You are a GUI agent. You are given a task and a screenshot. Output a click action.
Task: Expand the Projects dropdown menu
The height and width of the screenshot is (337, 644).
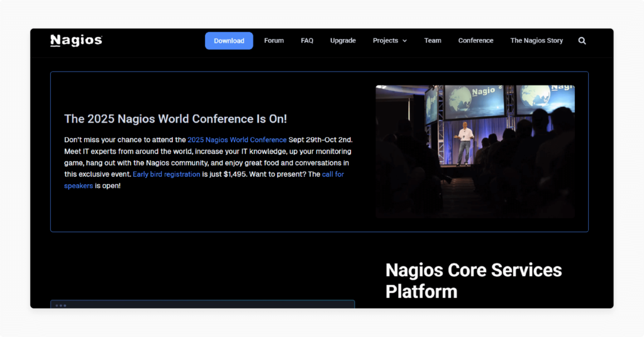(390, 41)
